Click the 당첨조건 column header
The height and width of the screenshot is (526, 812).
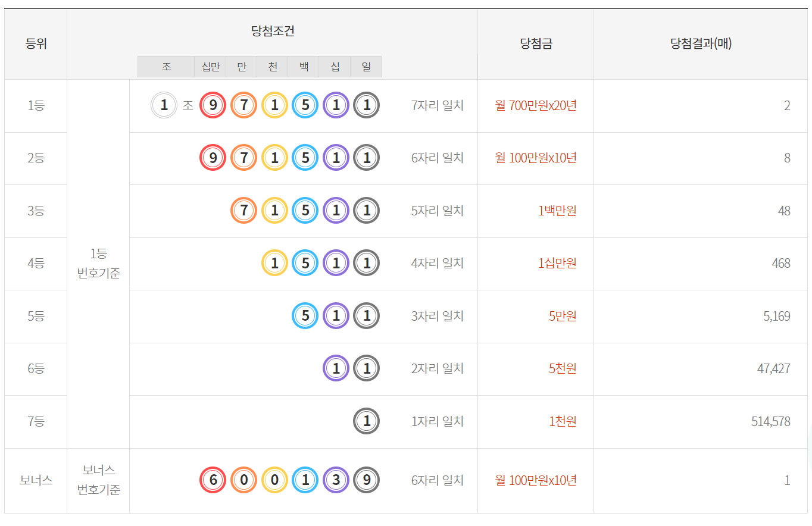click(x=273, y=31)
